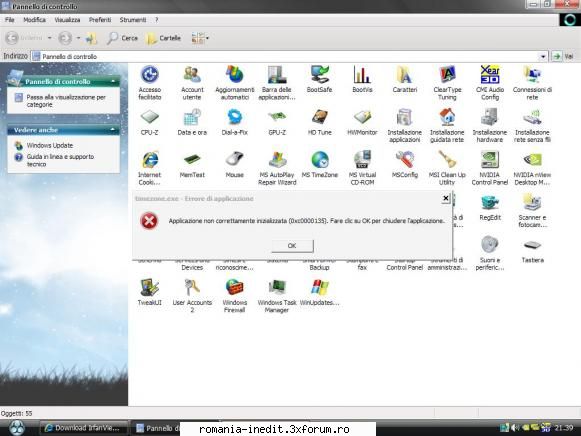Open the views mode dropdown in toolbar
The image size is (581, 436).
(x=200, y=38)
